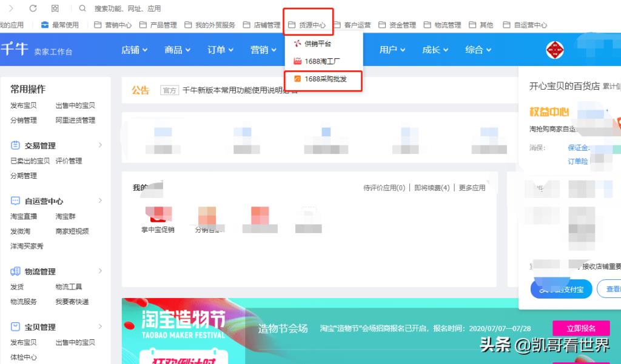The height and width of the screenshot is (364, 621).
Task: Open the 商家短视频 link
Action: pos(72,231)
